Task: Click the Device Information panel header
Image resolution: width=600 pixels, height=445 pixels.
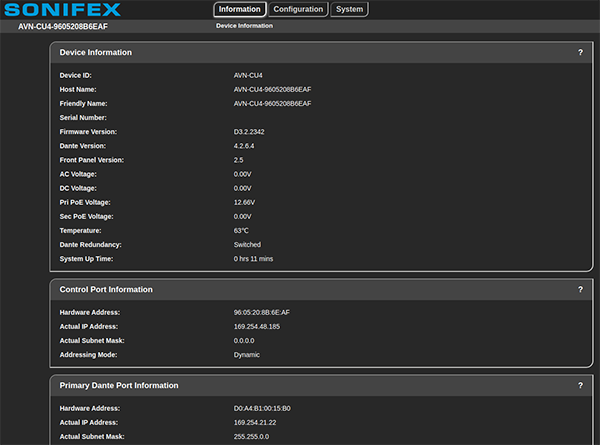Action: pyautogui.click(x=321, y=52)
